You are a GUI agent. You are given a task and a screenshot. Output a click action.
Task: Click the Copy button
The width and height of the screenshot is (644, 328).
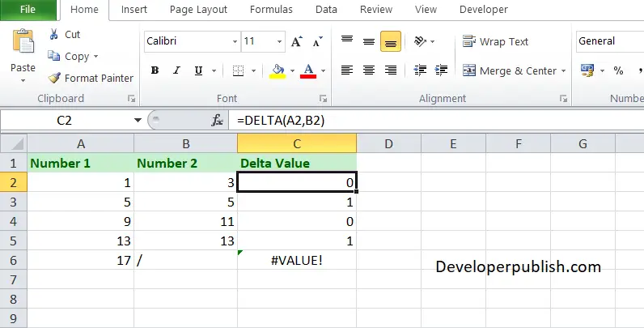click(73, 56)
